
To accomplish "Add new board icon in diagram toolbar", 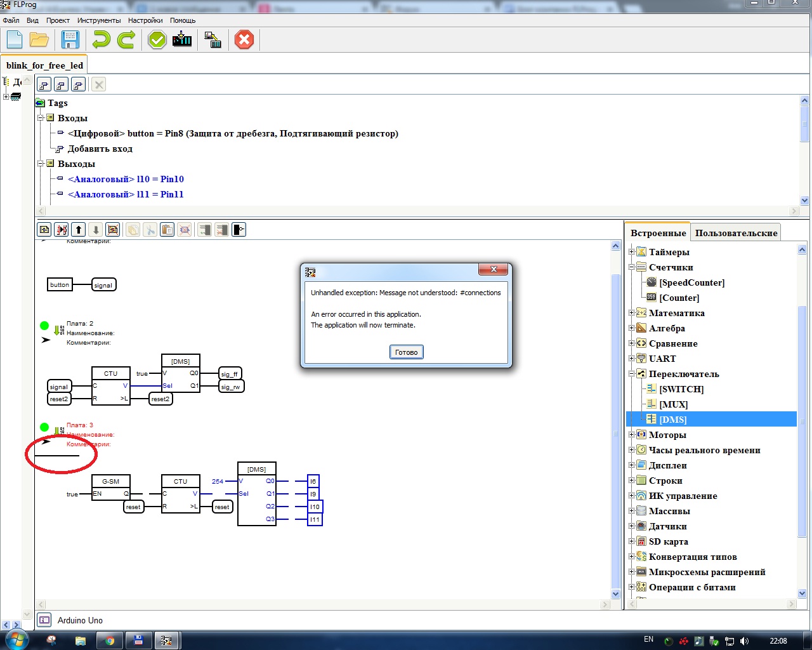I will 44,229.
